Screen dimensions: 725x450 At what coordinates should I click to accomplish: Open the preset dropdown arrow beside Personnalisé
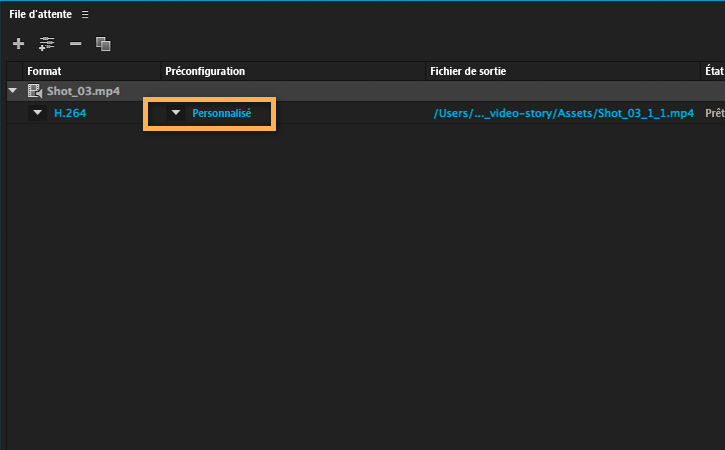click(176, 113)
